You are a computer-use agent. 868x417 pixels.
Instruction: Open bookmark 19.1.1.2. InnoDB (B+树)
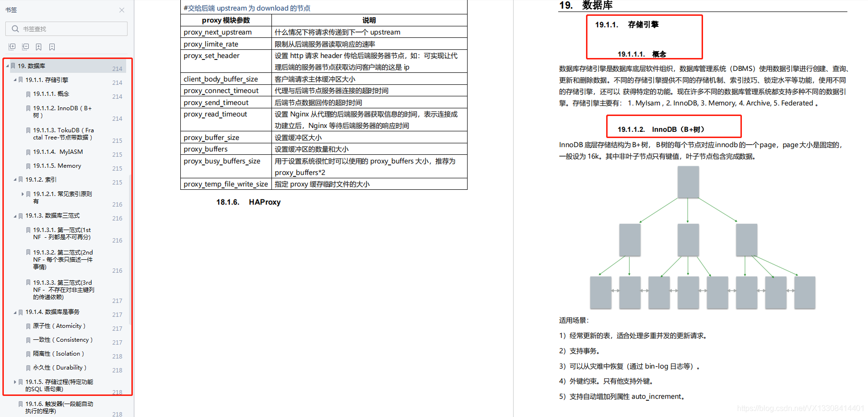click(x=62, y=112)
